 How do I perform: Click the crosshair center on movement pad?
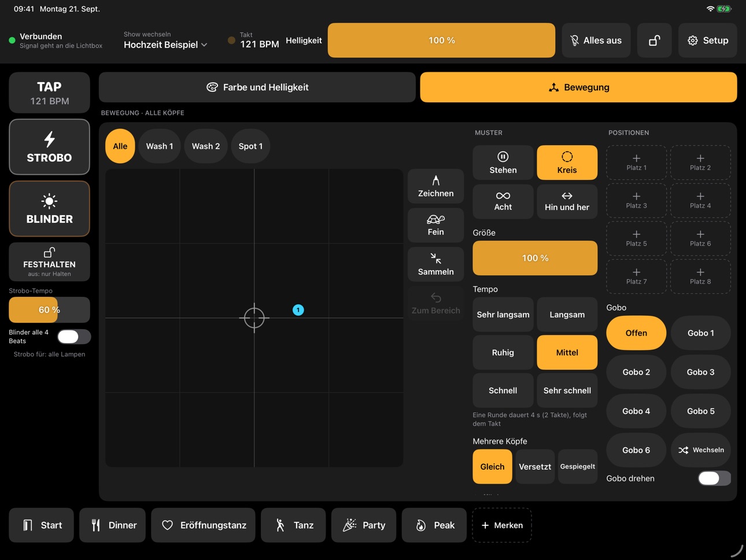tap(254, 318)
